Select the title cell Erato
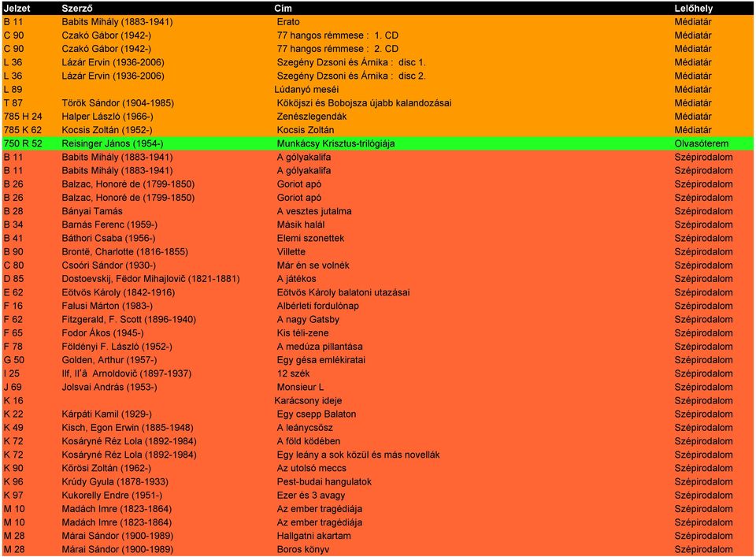The image size is (756, 557). coord(288,22)
